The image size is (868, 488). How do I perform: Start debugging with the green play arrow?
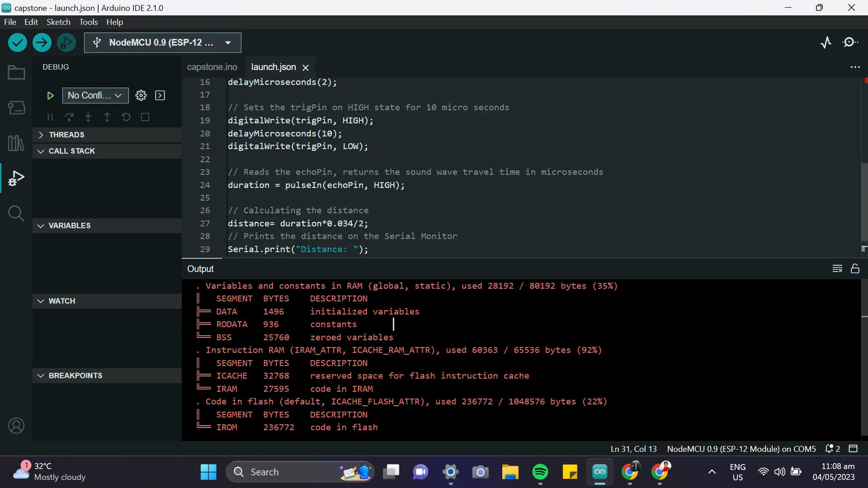[x=50, y=95]
